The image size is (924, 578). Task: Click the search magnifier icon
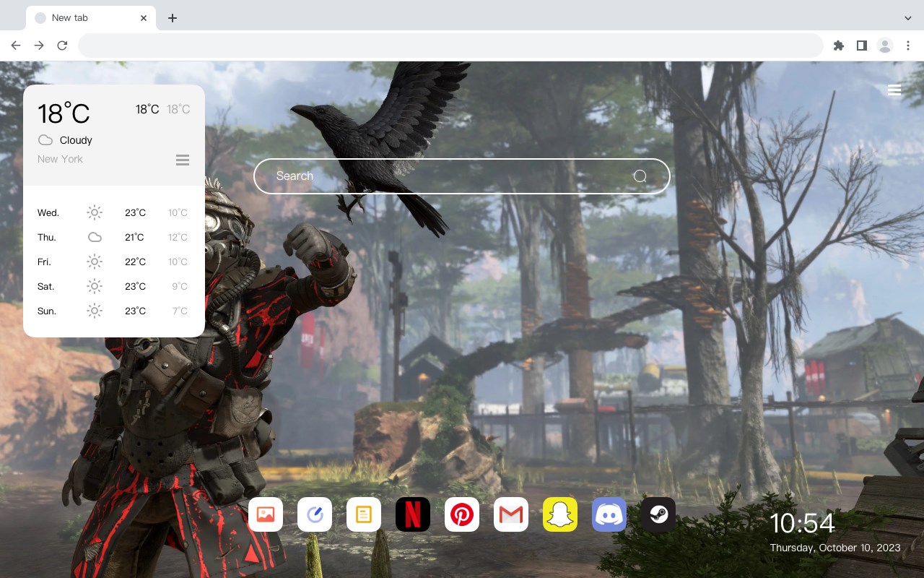[640, 176]
